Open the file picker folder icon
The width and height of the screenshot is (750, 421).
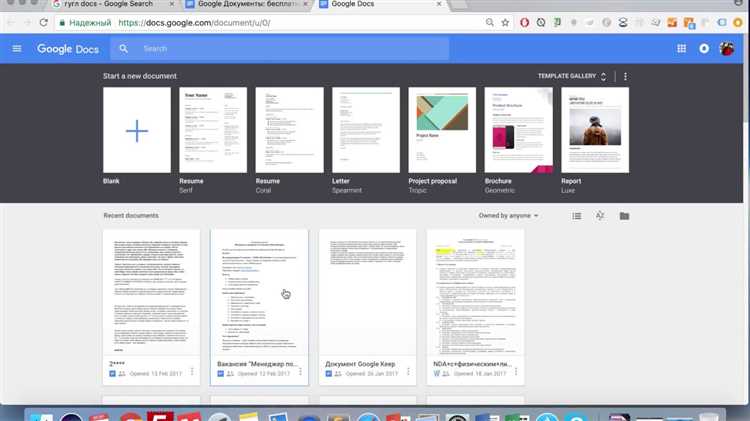tap(624, 216)
